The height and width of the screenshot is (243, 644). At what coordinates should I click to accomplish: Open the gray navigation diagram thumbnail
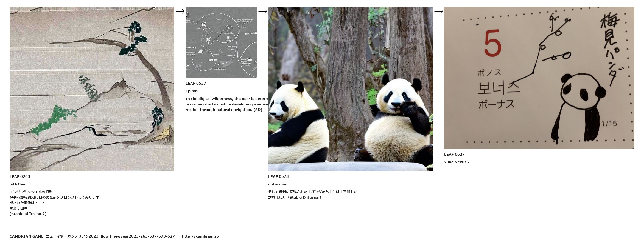221,42
